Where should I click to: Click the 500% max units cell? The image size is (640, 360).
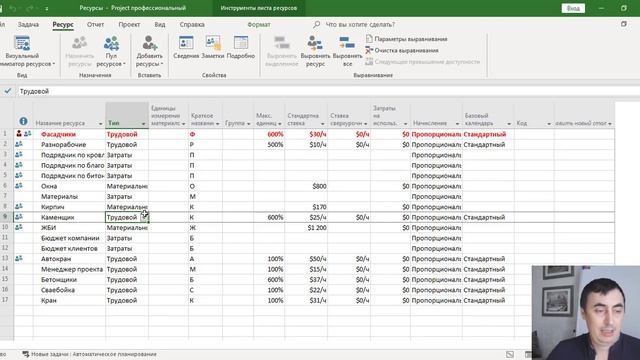coord(269,144)
